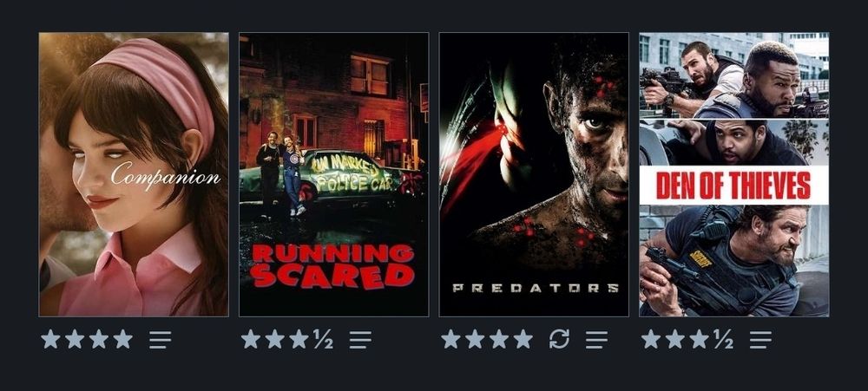
Task: Open the review icon under Predators
Action: [x=597, y=340]
